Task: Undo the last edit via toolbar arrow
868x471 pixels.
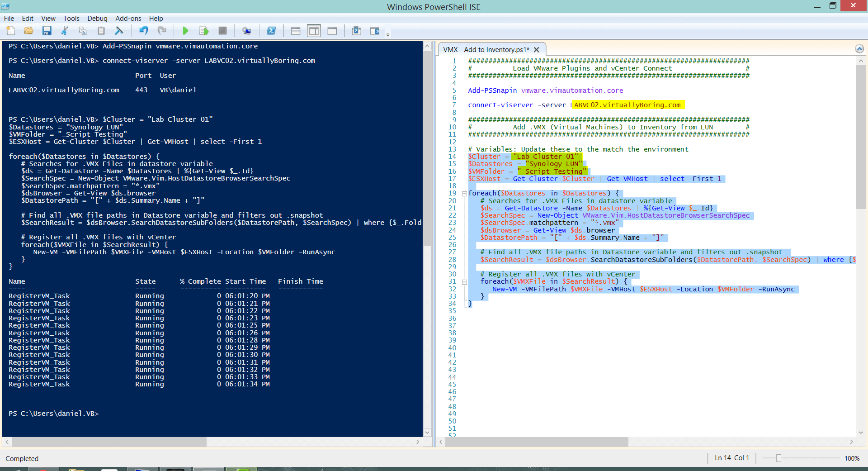Action: (x=144, y=31)
